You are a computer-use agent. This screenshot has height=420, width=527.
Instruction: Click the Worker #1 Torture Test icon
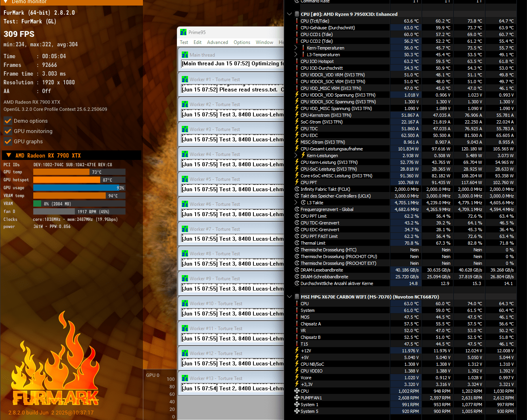coord(185,80)
